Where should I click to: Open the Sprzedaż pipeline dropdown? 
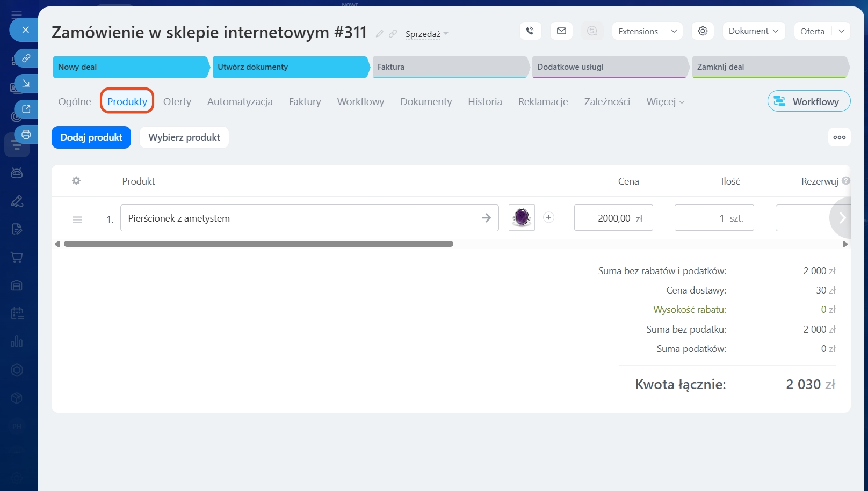[x=426, y=34]
